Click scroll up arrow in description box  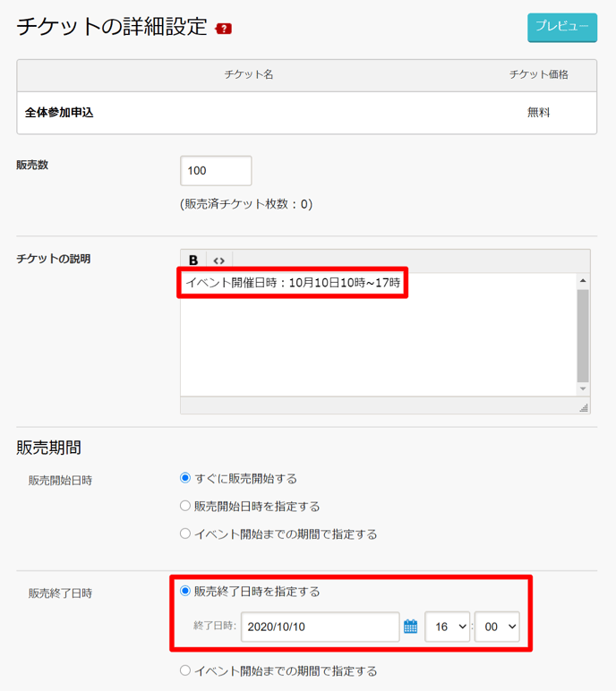pyautogui.click(x=584, y=281)
